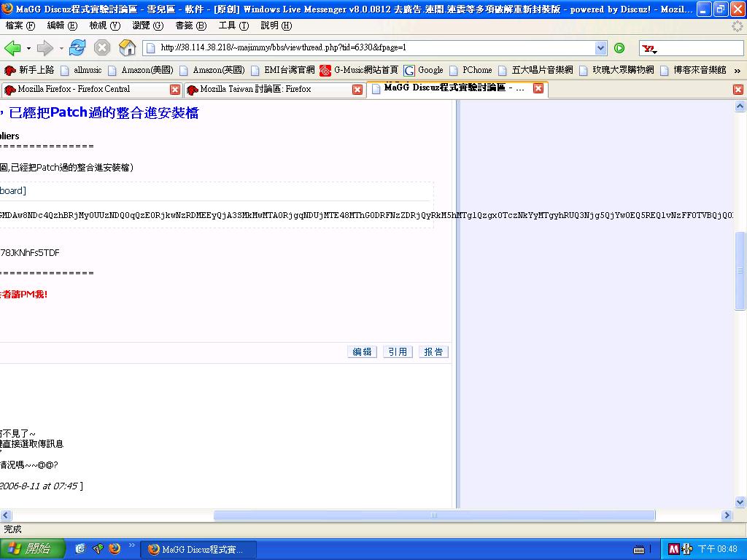Click the keyboard language bar icon
This screenshot has height=560, width=747.
point(639,550)
